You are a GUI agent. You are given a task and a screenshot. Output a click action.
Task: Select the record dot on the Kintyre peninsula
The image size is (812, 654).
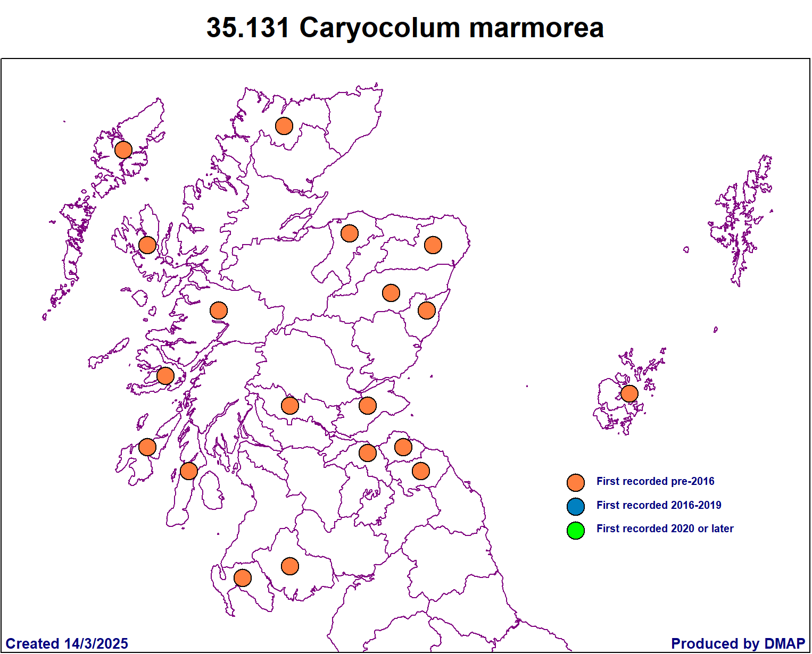[x=189, y=471]
